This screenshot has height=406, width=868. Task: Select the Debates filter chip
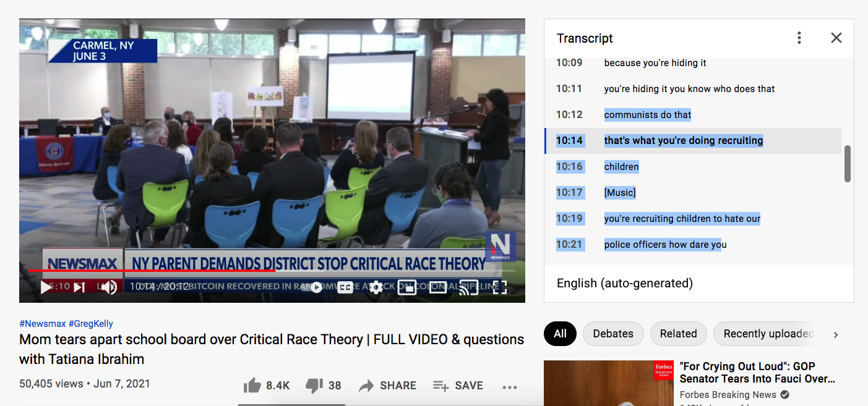[613, 334]
